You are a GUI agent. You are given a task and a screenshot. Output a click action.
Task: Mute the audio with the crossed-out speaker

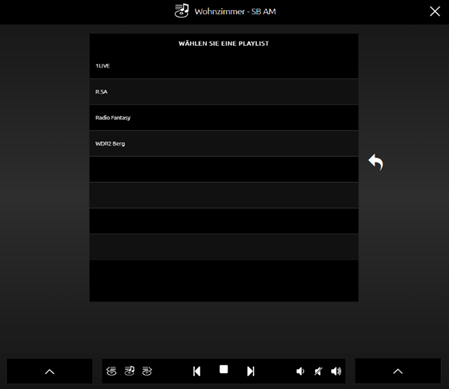click(x=318, y=371)
